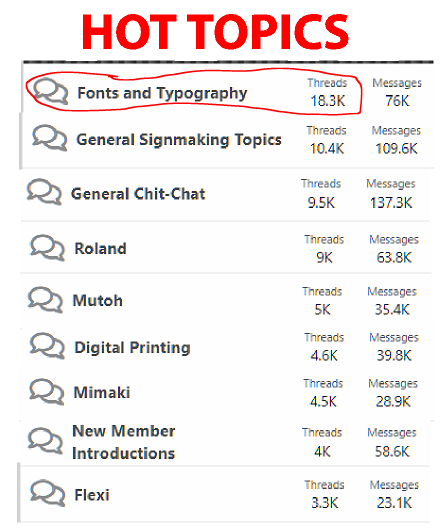This screenshot has height=529, width=443.
Task: Click the Fonts and Typography chat bubble icon
Action: (51, 91)
